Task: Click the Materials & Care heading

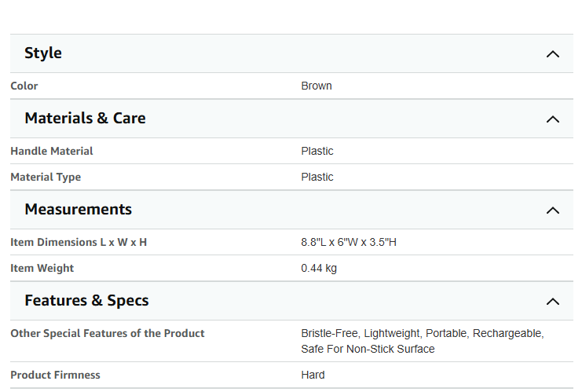Action: (x=85, y=118)
